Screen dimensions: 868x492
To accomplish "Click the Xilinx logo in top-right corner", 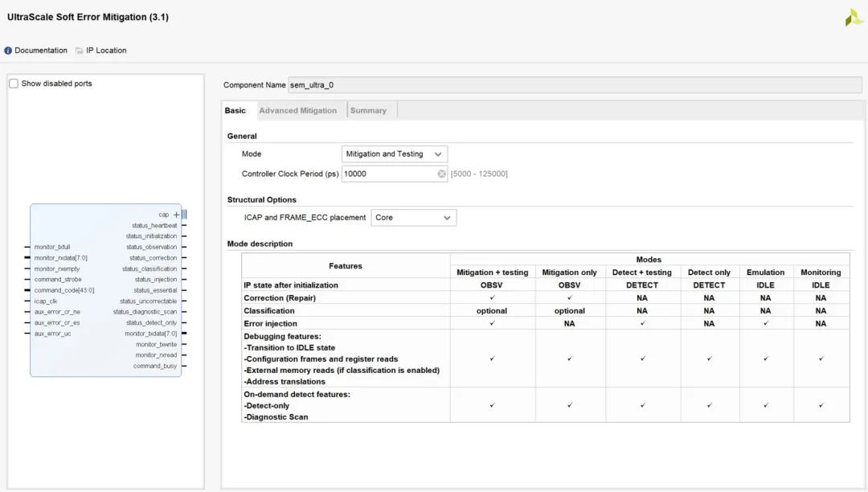I will point(854,18).
